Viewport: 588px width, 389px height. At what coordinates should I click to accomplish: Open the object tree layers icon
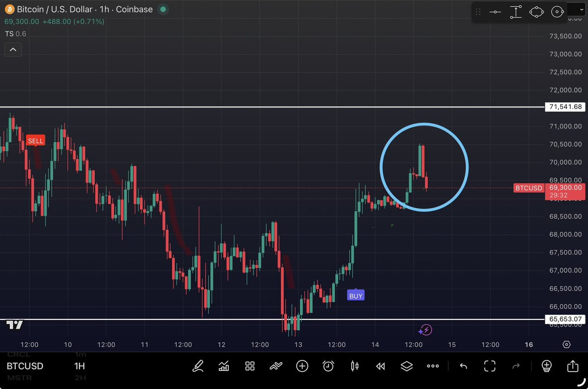[x=407, y=366]
